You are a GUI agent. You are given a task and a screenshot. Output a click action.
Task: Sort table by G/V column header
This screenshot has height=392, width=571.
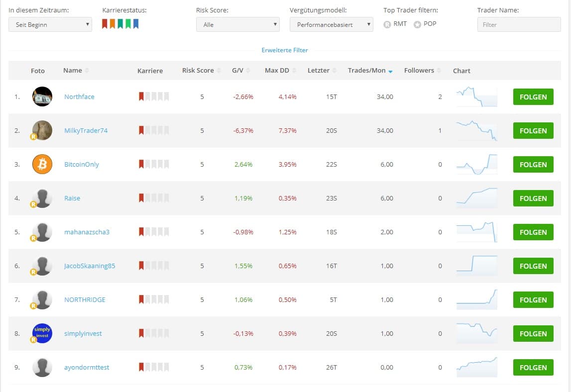click(x=237, y=71)
